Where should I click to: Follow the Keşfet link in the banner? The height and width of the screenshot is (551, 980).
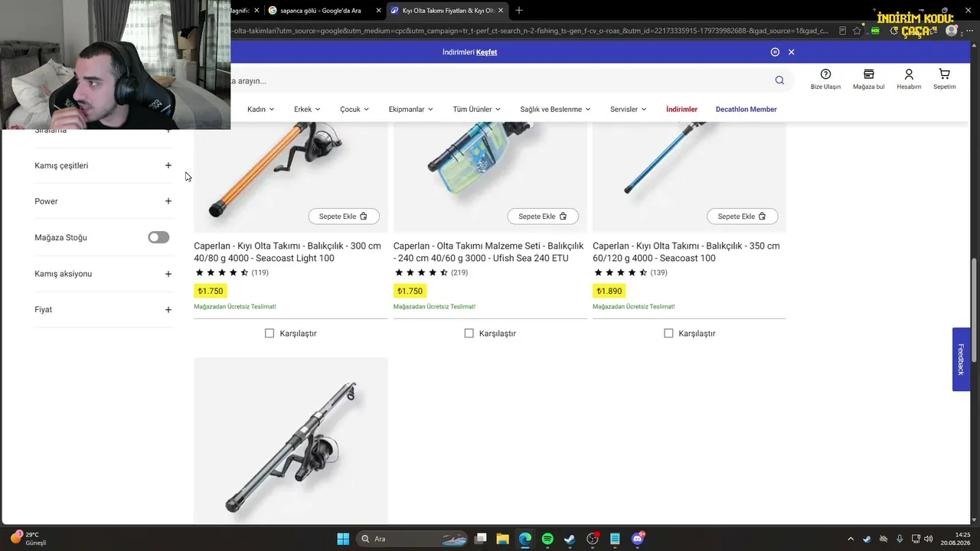(x=487, y=52)
